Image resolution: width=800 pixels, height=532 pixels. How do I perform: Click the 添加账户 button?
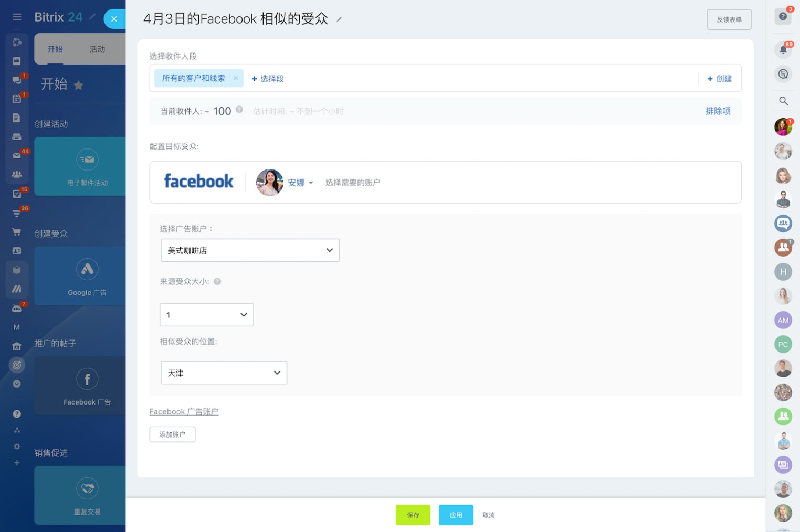(172, 434)
